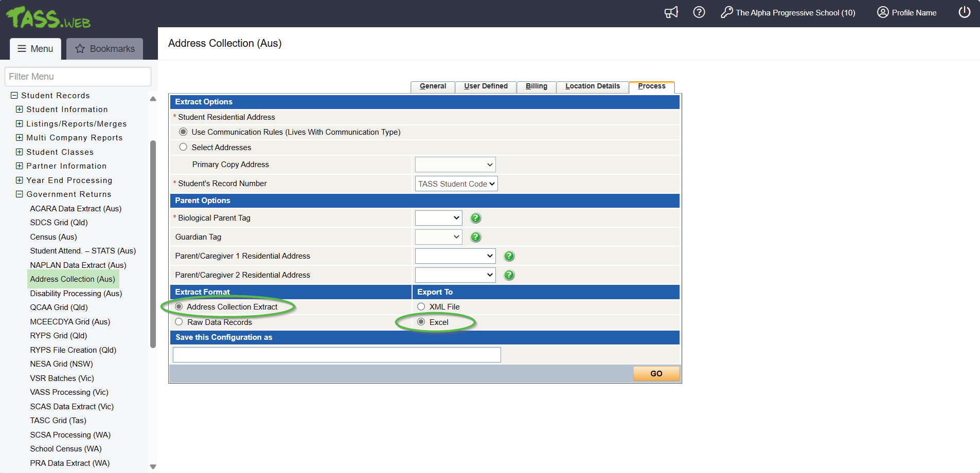Viewport: 980px width, 473px height.
Task: Click the announcements megaphone icon
Action: [x=671, y=12]
